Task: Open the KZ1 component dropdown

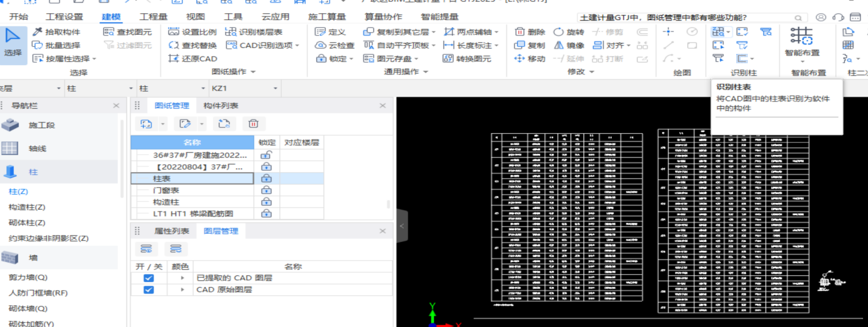Action: [274, 89]
